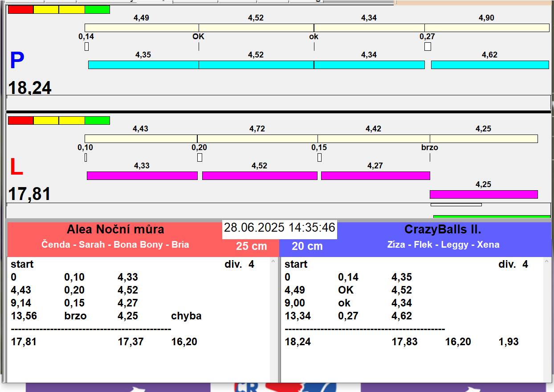Image resolution: width=554 pixels, height=392 pixels.
Task: Click the 20 cm jump height label
Action: 307,246
